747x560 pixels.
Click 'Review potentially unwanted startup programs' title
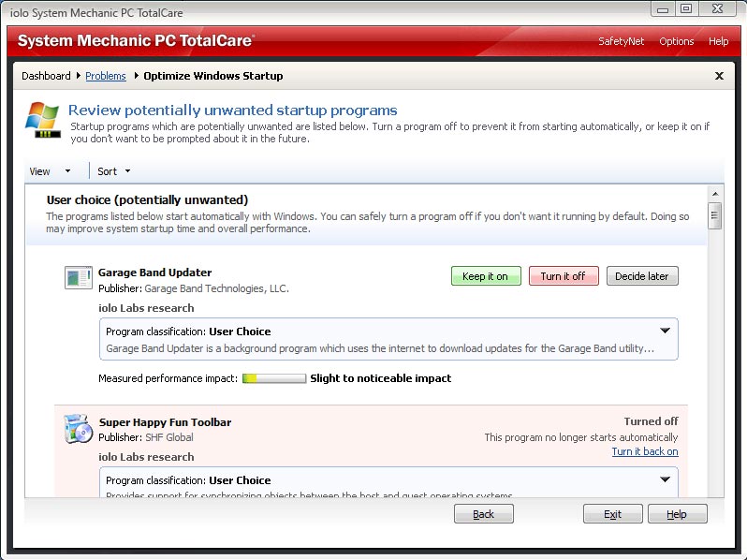point(232,111)
